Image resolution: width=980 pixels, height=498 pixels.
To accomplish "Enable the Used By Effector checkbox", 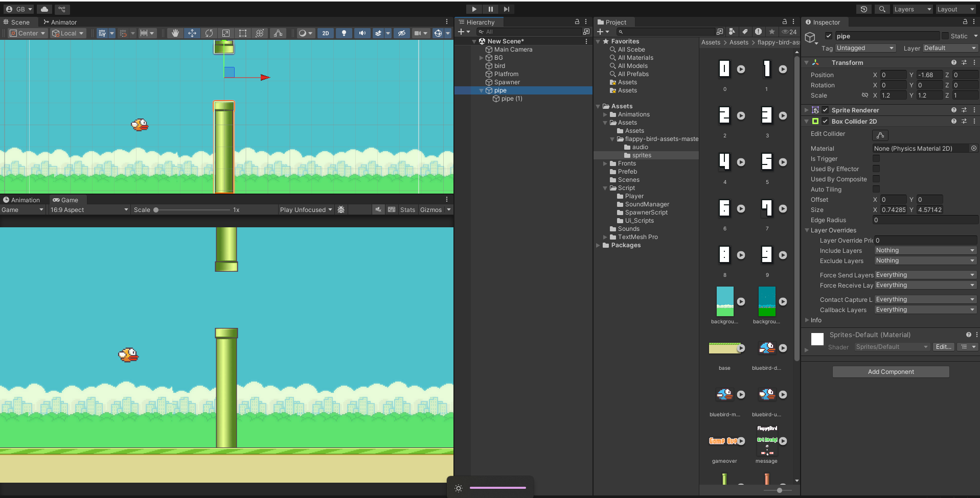I will point(876,169).
